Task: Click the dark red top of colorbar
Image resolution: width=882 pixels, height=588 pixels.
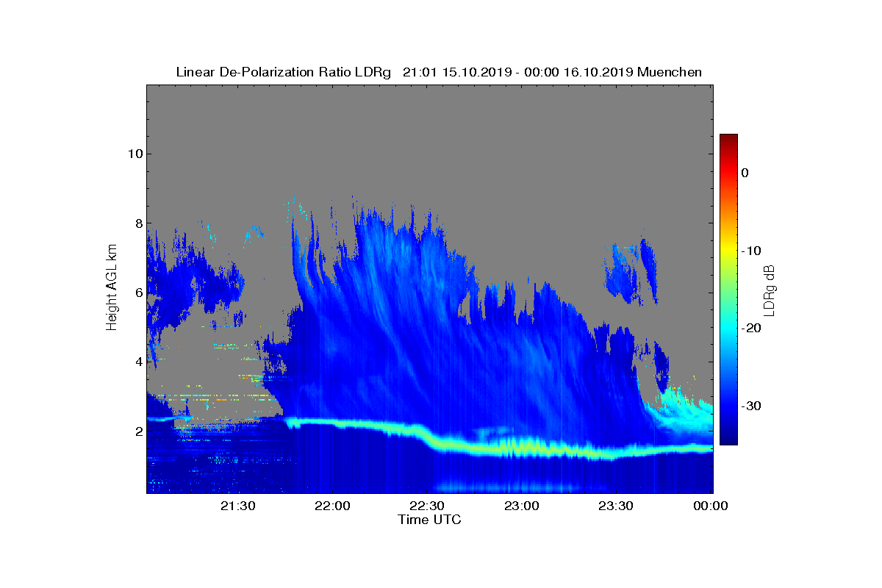Action: (728, 140)
